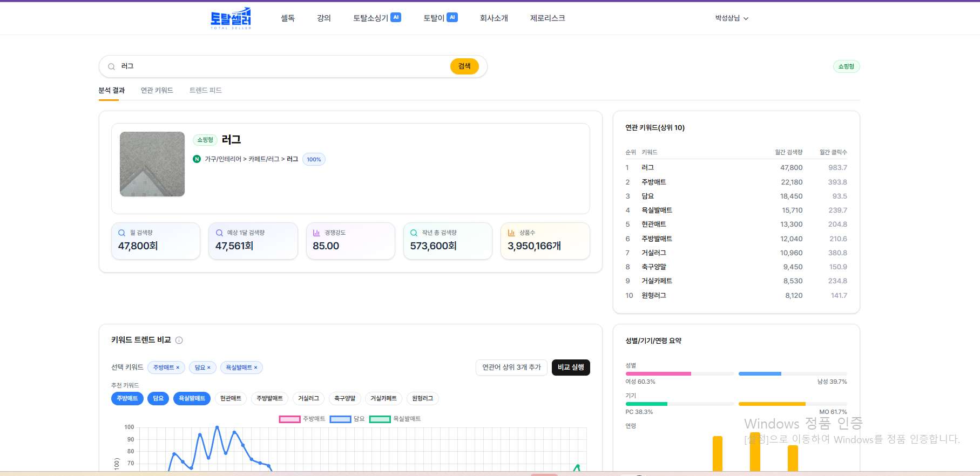
Task: Click 현관매트 in the related keywords table
Action: coord(654,224)
